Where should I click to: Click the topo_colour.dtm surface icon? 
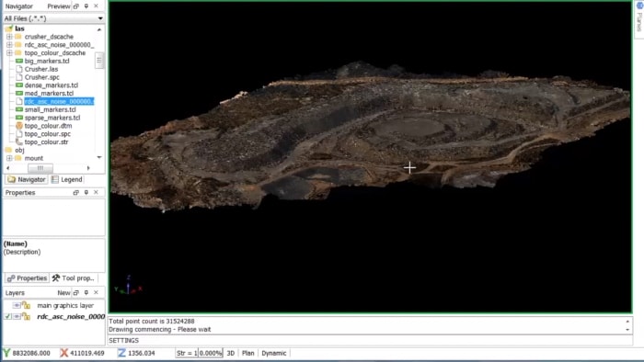19,126
